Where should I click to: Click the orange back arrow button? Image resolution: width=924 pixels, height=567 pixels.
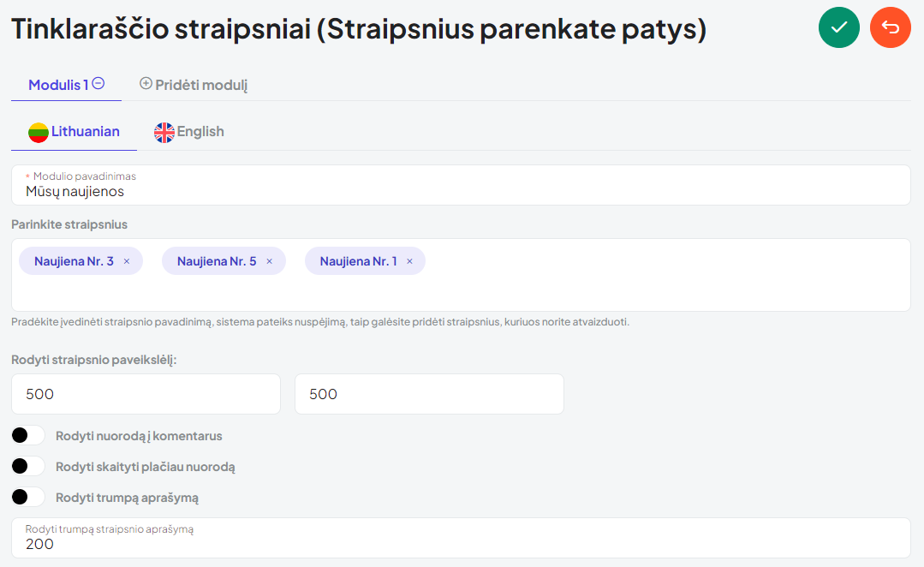(x=890, y=27)
